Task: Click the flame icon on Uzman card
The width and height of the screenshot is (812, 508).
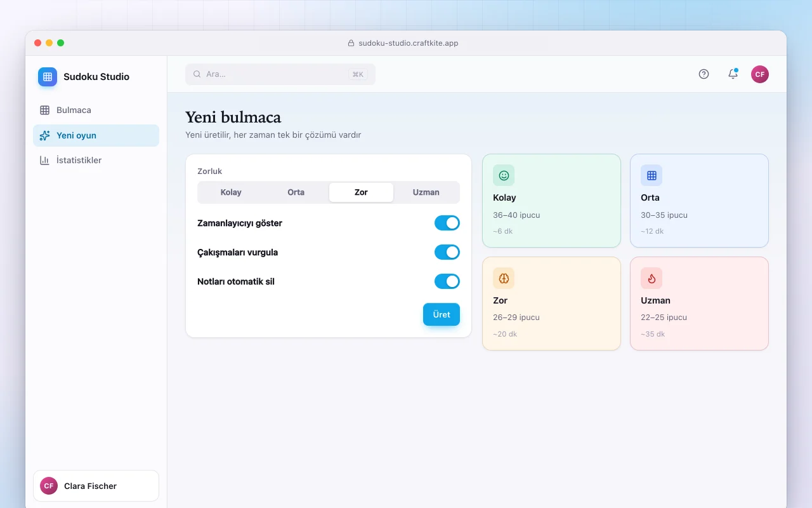Action: click(x=652, y=278)
